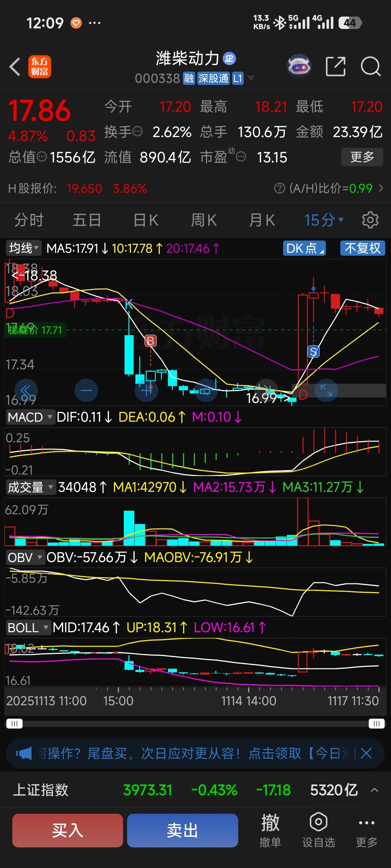Zoom in chart with plus button
This screenshot has width=391, height=868.
pyautogui.click(x=146, y=390)
